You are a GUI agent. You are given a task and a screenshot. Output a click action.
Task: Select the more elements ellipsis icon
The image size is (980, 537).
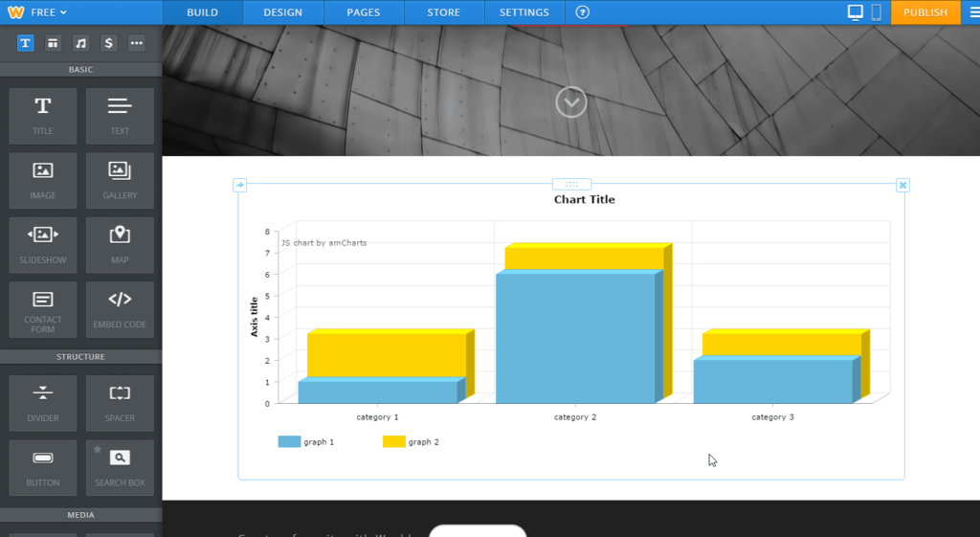pos(136,43)
